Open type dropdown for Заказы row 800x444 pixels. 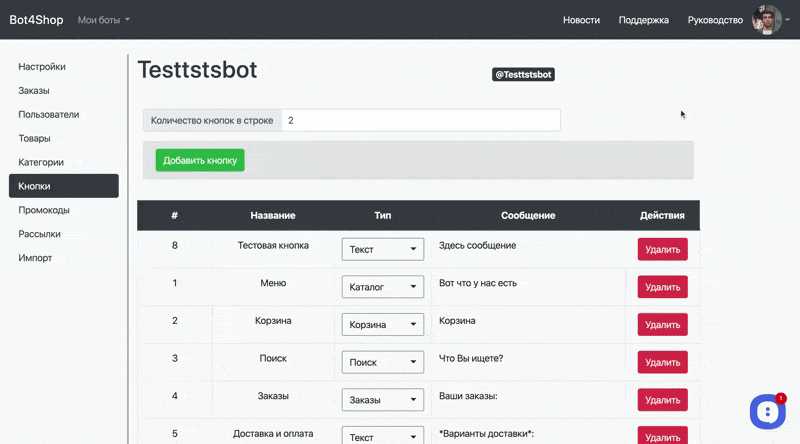383,400
